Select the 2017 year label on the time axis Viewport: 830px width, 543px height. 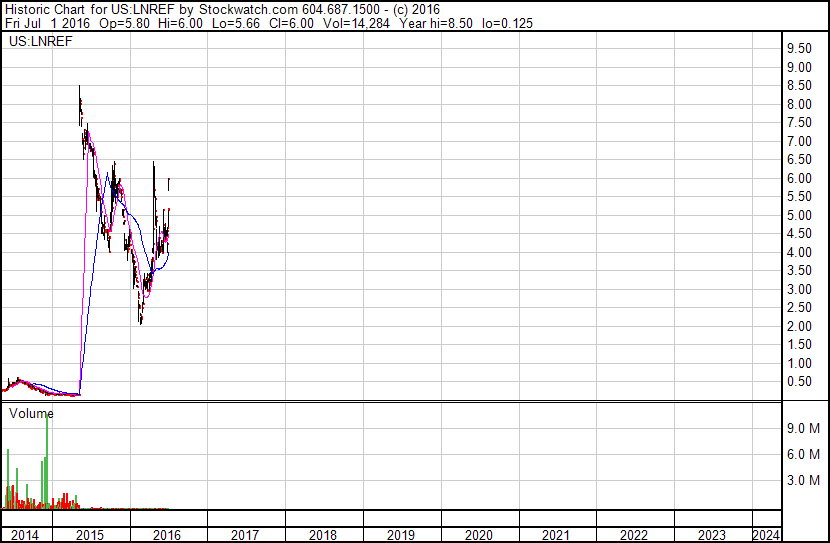[x=245, y=535]
